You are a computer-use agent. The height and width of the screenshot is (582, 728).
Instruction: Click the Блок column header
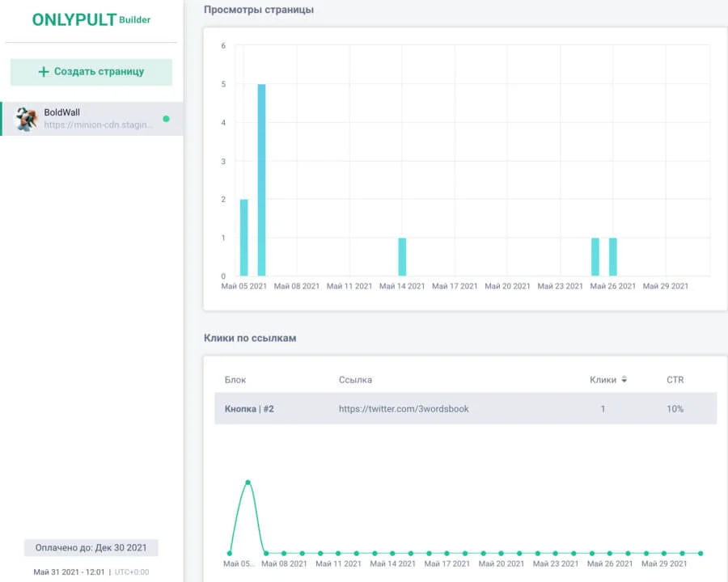click(235, 380)
